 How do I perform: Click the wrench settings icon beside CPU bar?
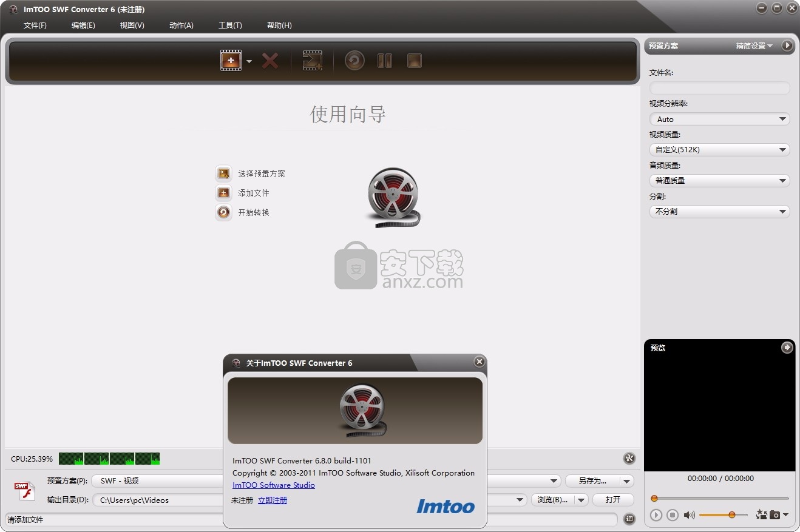[629, 459]
